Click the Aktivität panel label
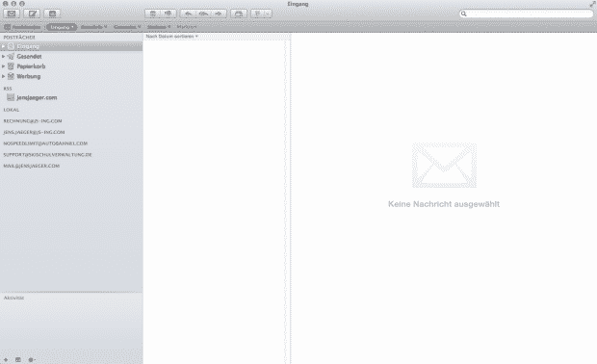 pos(13,298)
